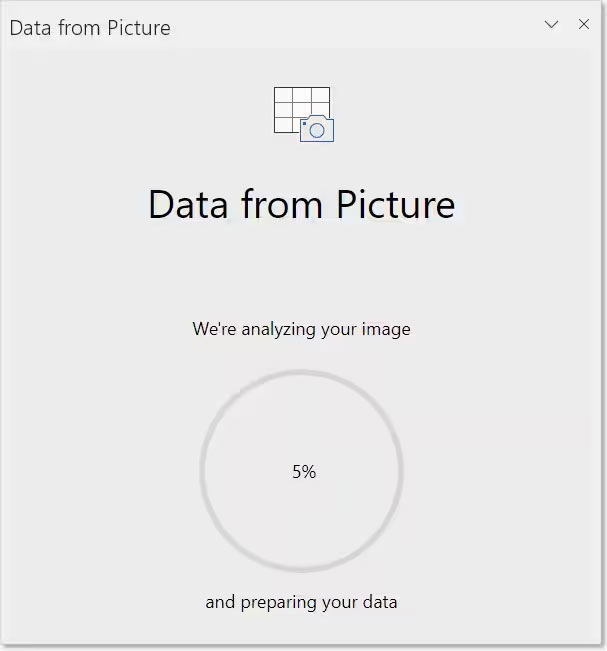Click the 5% progress label
This screenshot has width=607, height=651.
point(304,471)
